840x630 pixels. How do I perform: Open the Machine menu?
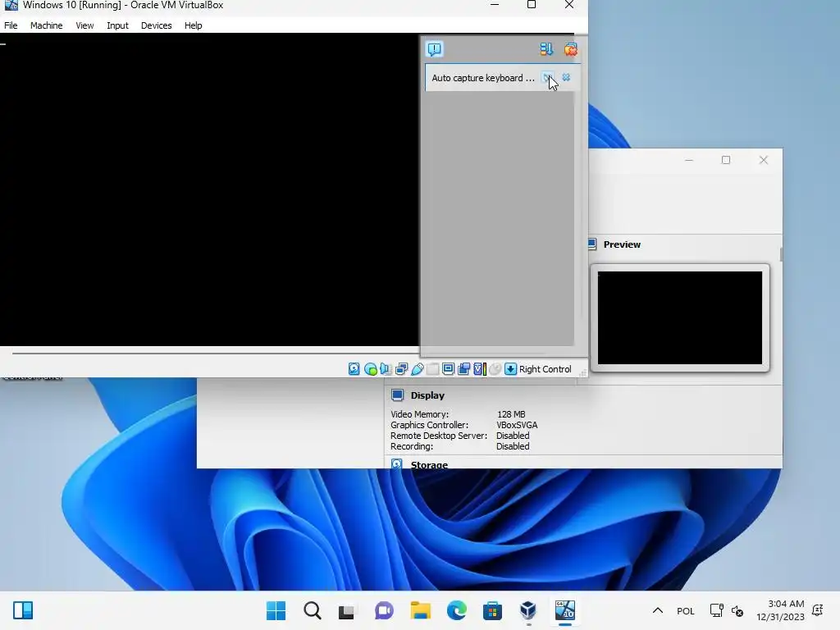(46, 25)
